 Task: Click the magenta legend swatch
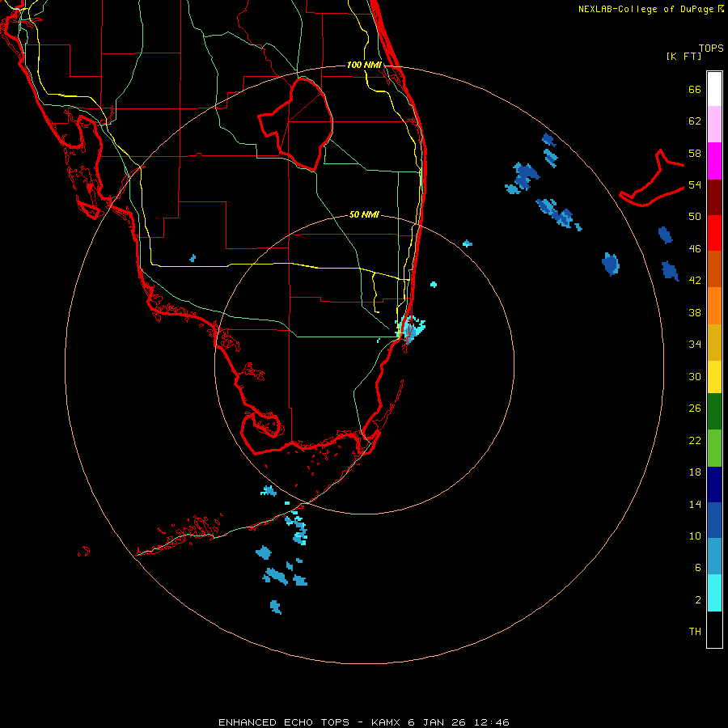[714, 161]
